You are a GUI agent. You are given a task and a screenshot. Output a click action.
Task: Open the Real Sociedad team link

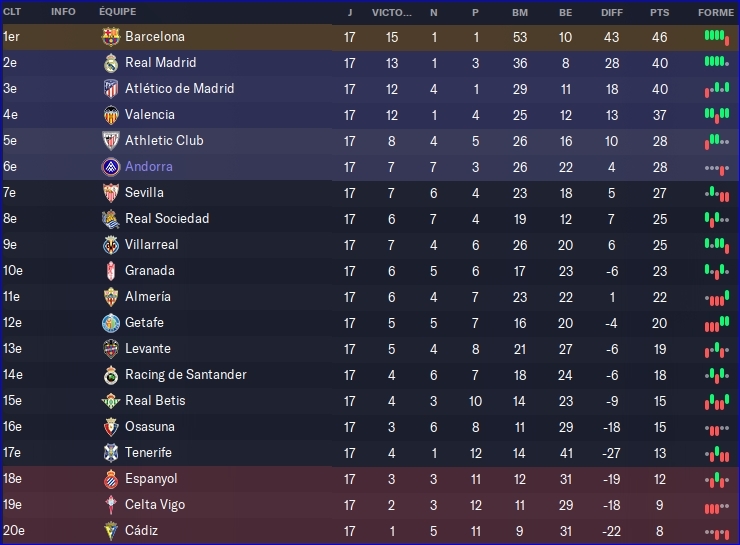pos(167,219)
